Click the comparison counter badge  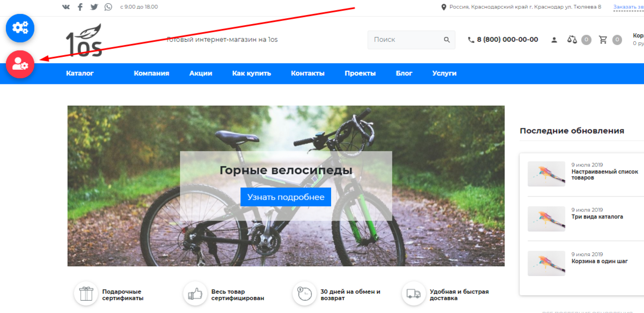click(587, 40)
